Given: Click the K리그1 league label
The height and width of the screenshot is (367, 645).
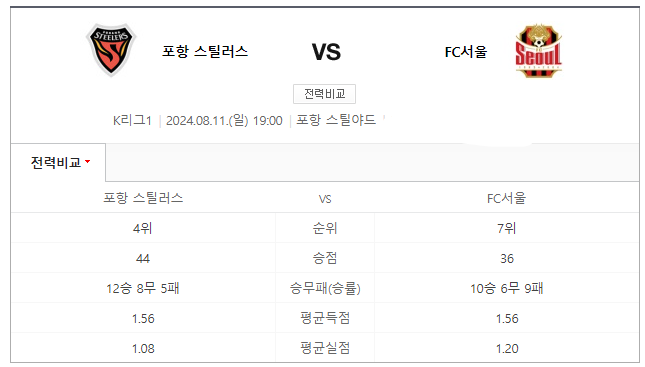Looking at the screenshot, I should point(132,121).
